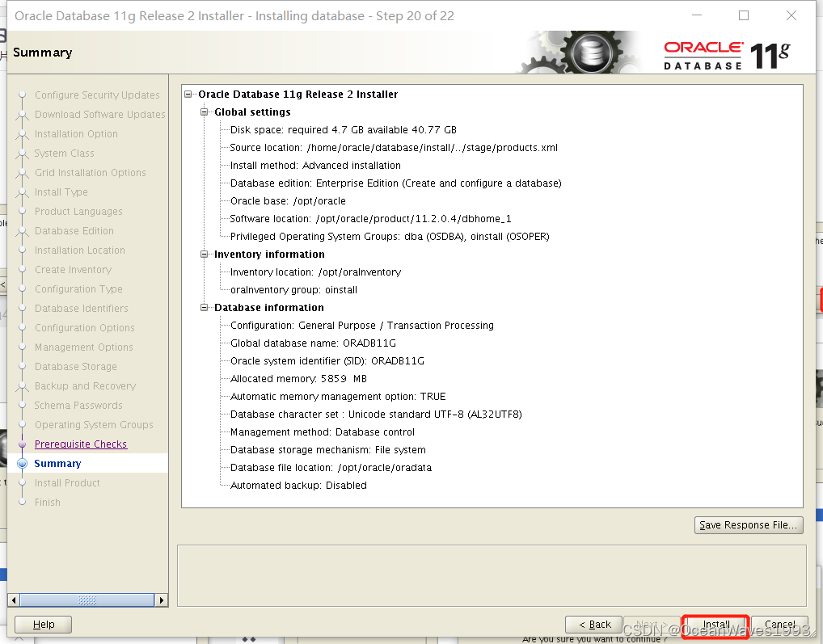Screen dimensions: 823x644
Task: Select the 'Software location' row
Action: click(x=370, y=219)
